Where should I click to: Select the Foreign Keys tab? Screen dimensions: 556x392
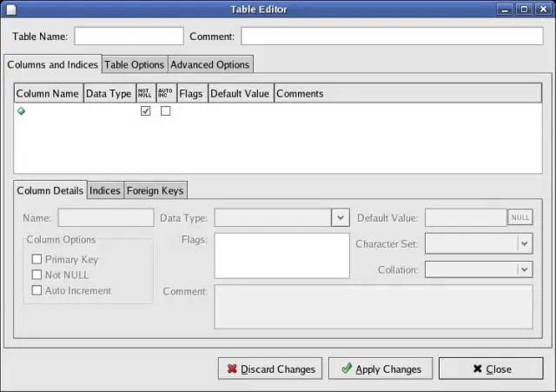coord(156,190)
